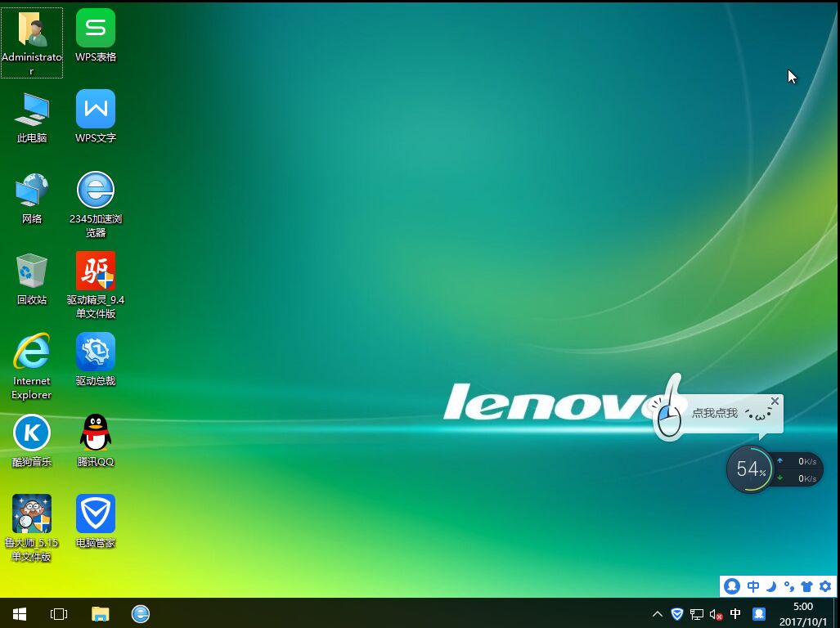Open network status tray icon
Screen dimensions: 840x628
click(696, 614)
